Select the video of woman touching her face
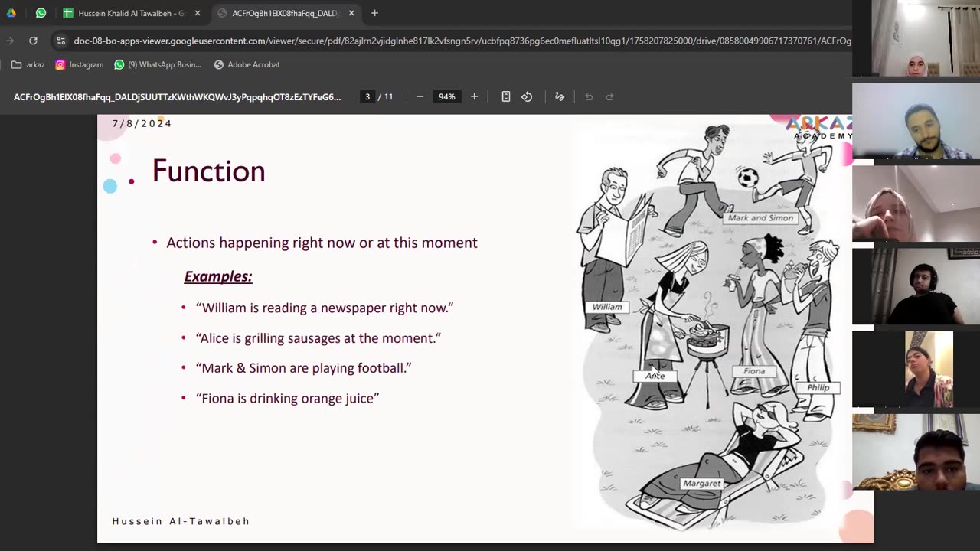This screenshot has width=980, height=551. tap(916, 204)
